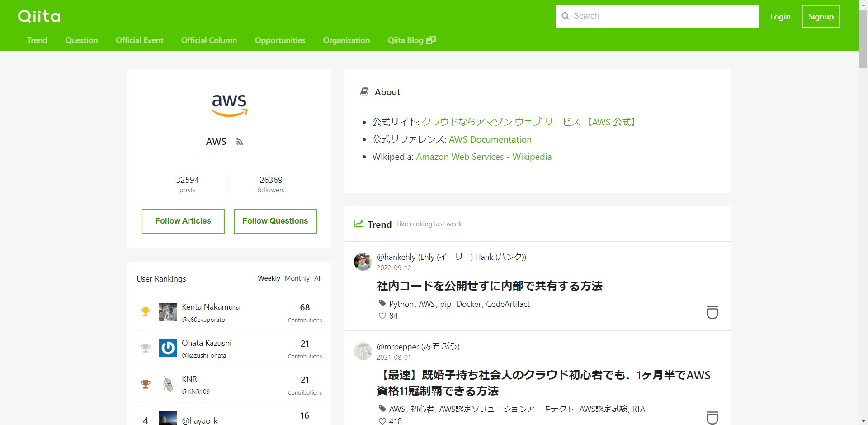Click the heart icon showing 418 likes

tap(382, 421)
